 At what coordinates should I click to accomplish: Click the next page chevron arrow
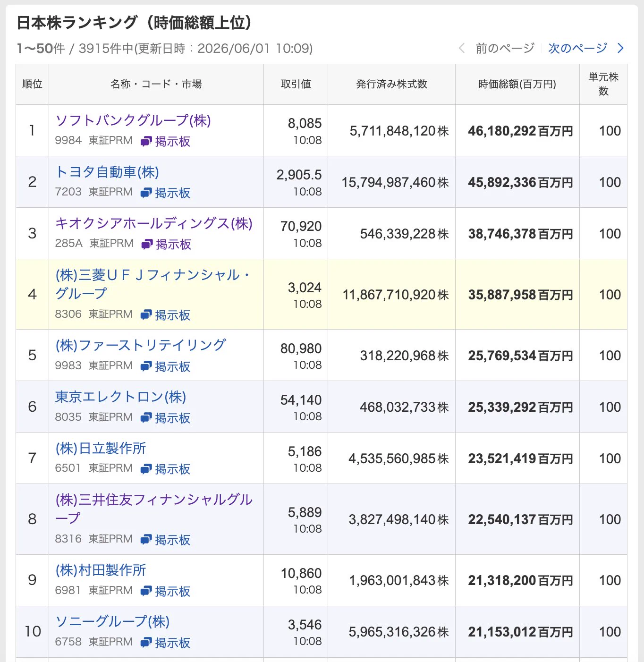pos(620,48)
